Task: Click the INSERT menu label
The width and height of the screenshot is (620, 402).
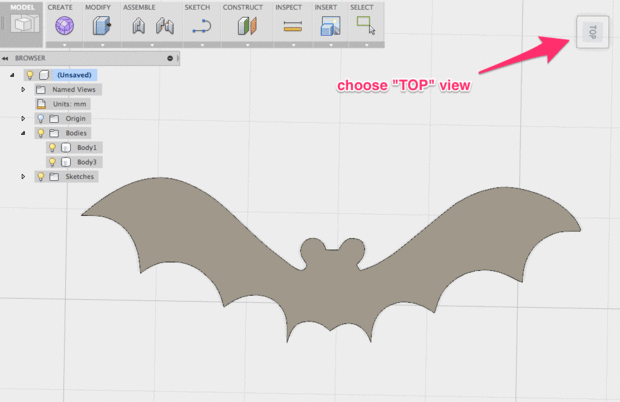Action: pos(326,7)
